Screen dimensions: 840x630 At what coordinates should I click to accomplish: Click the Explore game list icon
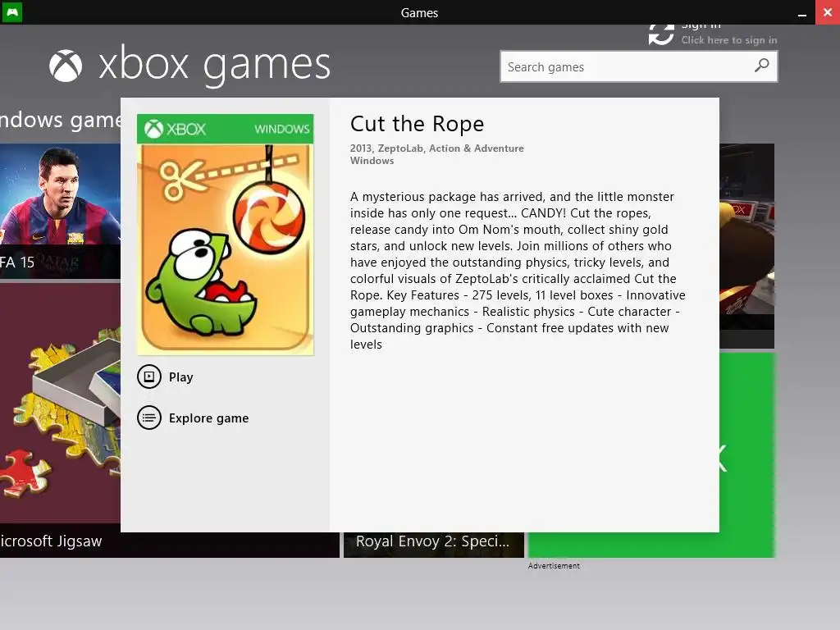tap(149, 418)
